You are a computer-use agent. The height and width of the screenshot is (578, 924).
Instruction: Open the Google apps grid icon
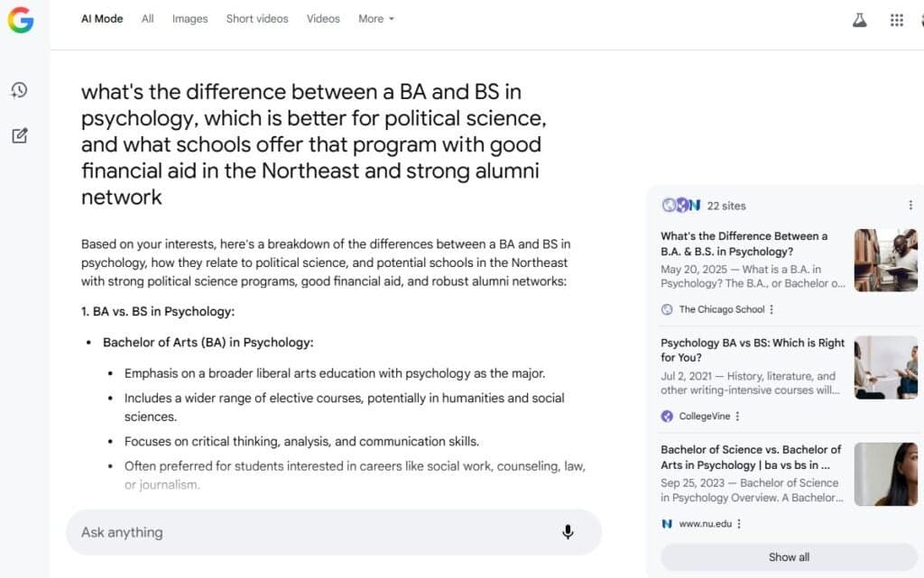(x=897, y=19)
